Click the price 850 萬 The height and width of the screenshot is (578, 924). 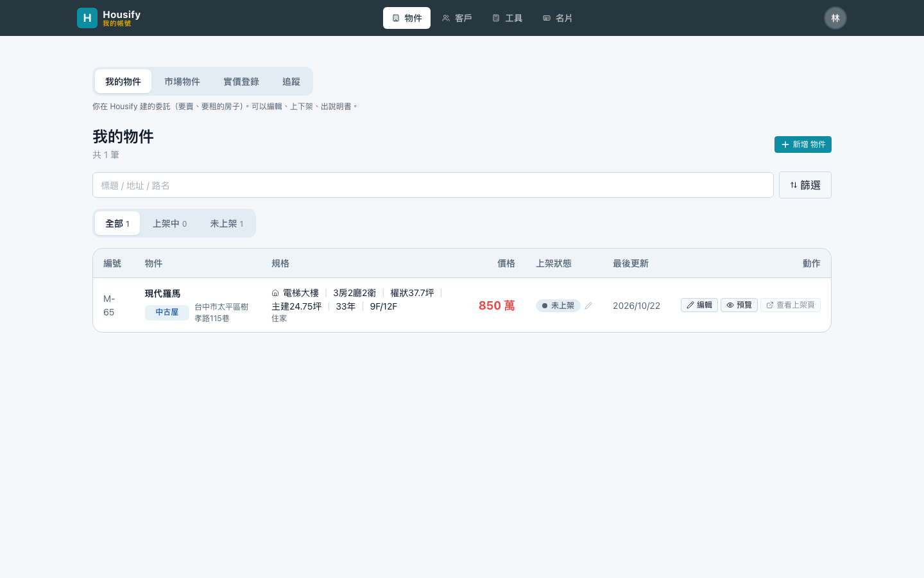pos(497,306)
